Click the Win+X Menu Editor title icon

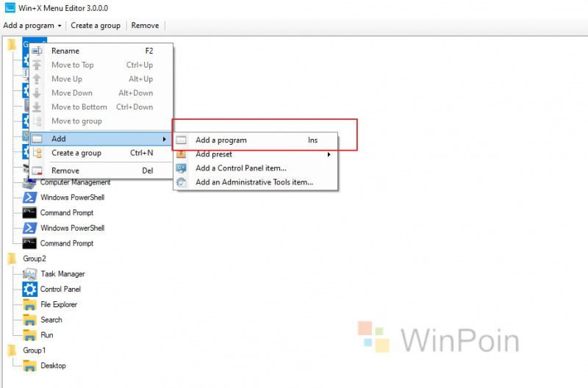(10, 8)
